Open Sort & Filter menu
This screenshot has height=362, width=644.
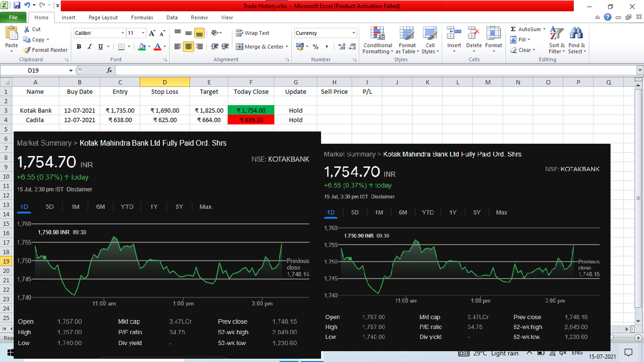[556, 40]
